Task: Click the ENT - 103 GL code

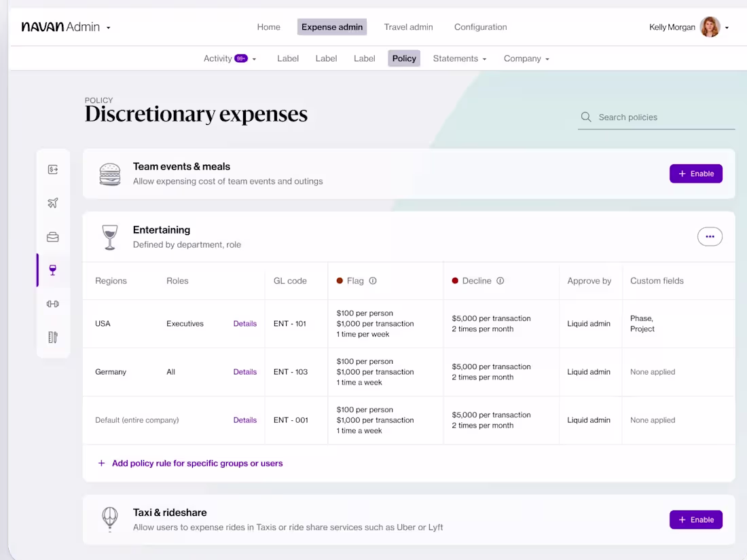Action: click(x=291, y=372)
